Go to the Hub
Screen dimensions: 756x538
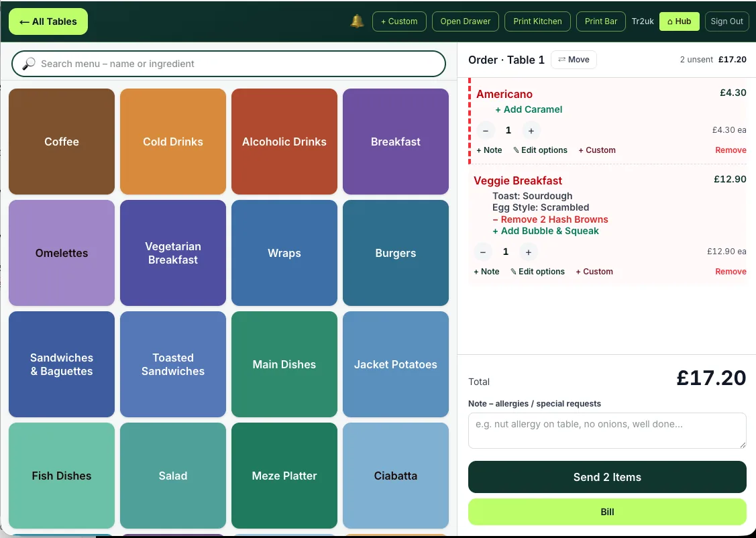click(680, 21)
